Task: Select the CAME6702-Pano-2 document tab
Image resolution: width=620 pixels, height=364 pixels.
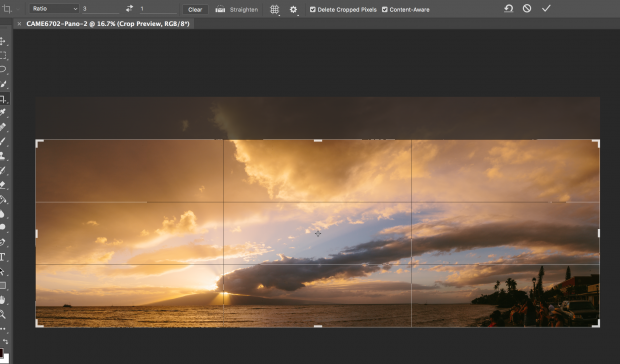Action: [x=108, y=24]
